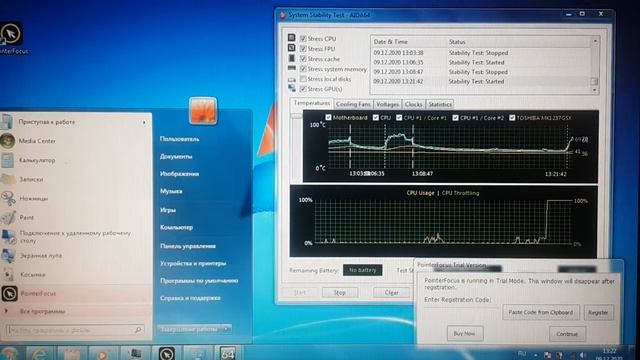Click the search magnifier in start menu
The width and height of the screenshot is (640, 360).
pos(138,329)
